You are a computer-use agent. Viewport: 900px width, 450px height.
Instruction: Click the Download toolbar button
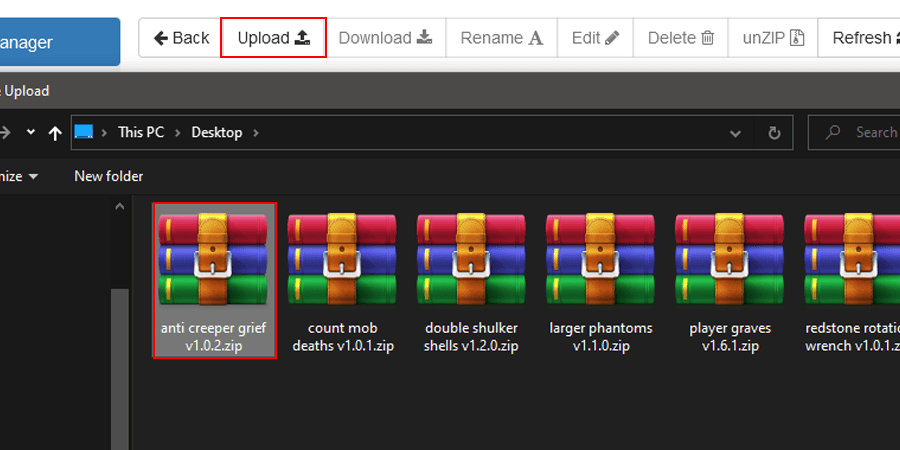(x=386, y=38)
